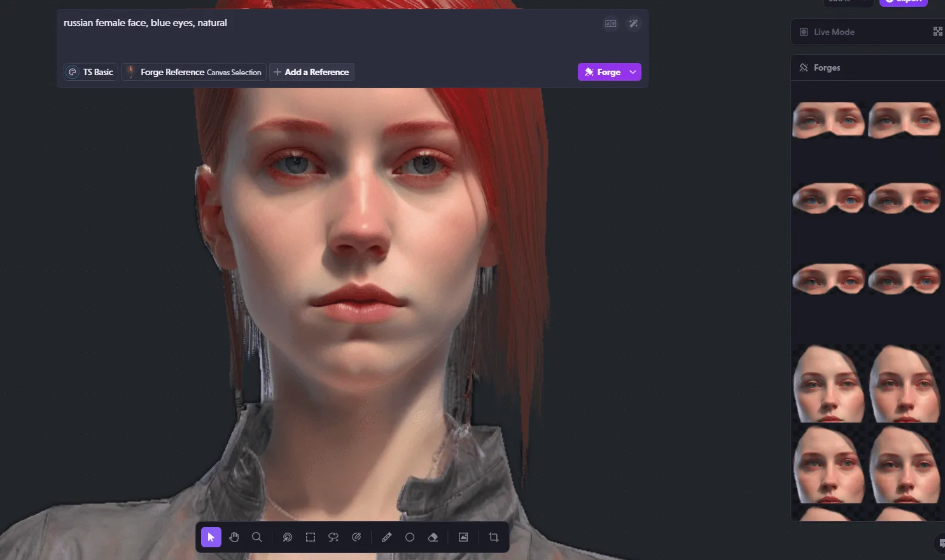945x560 pixels.
Task: Activate the hand pan tool
Action: [x=234, y=537]
